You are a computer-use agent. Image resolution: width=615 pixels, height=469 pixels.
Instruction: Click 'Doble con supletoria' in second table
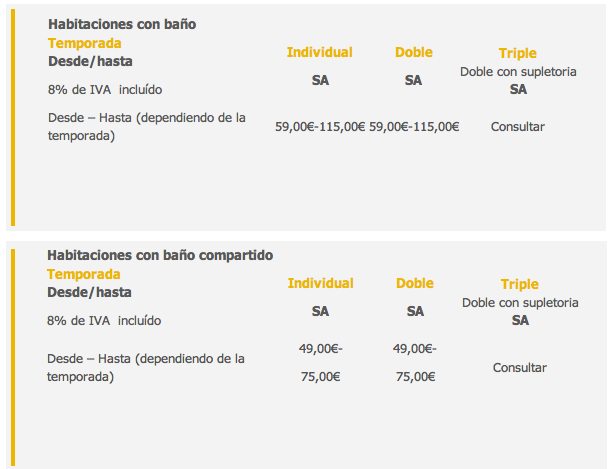point(520,303)
